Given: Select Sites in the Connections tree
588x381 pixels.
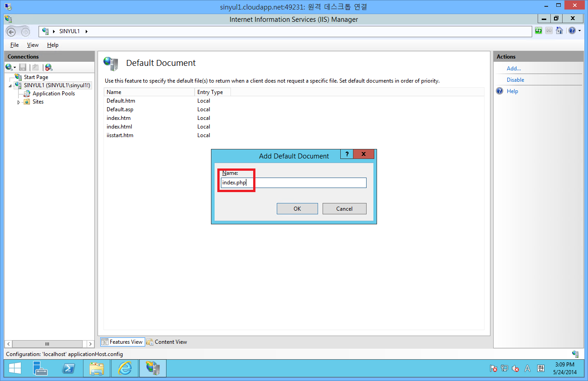Looking at the screenshot, I should [38, 102].
